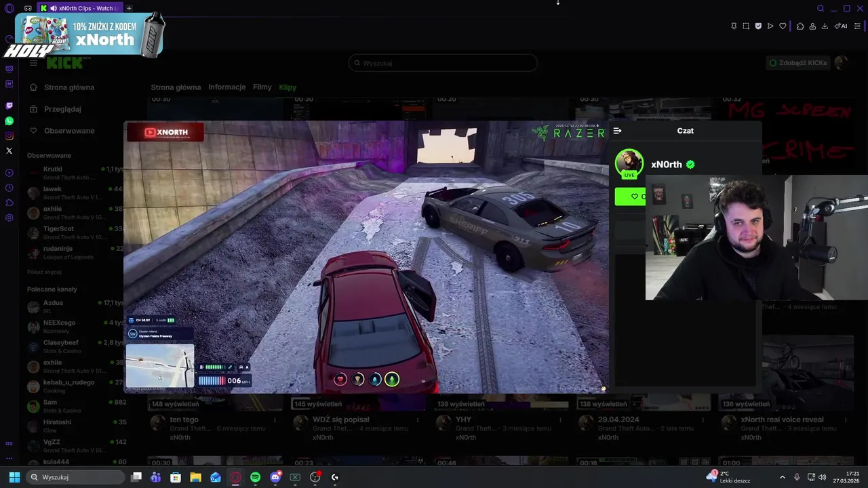Go to Strona główna in Kick sidebar
The height and width of the screenshot is (488, 868).
62,87
